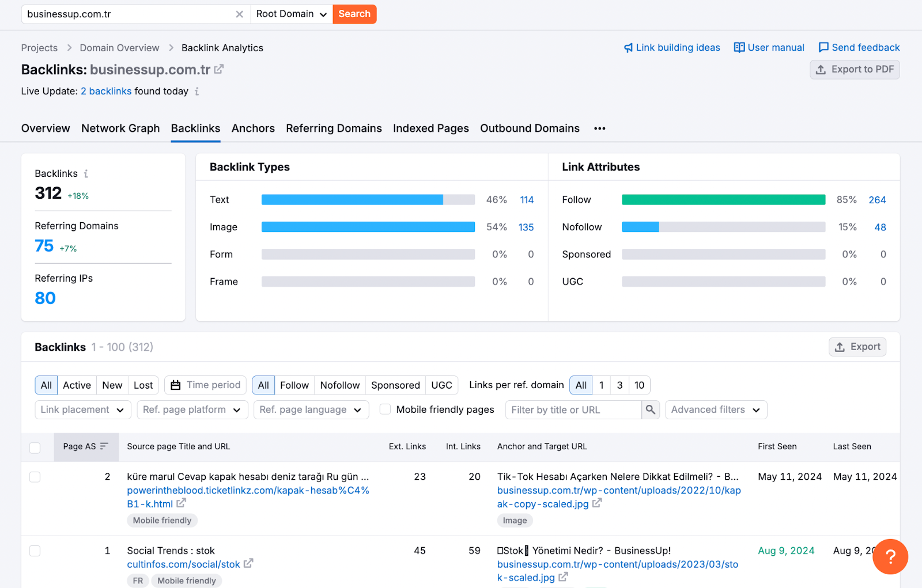Set links per ref. domain to 10
The image size is (922, 588).
pyautogui.click(x=640, y=385)
